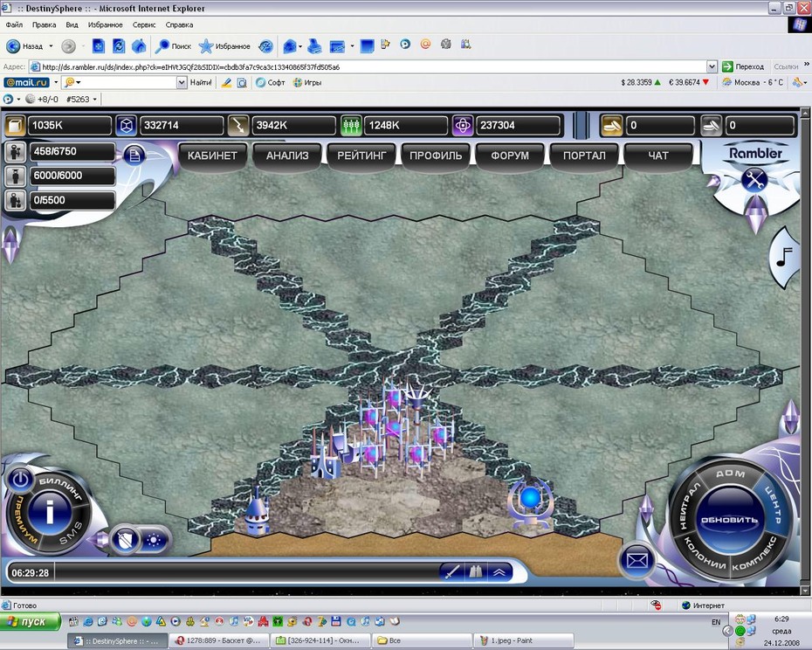Click the soldier icon 6000/6000
This screenshot has height=650, width=812.
pos(16,176)
